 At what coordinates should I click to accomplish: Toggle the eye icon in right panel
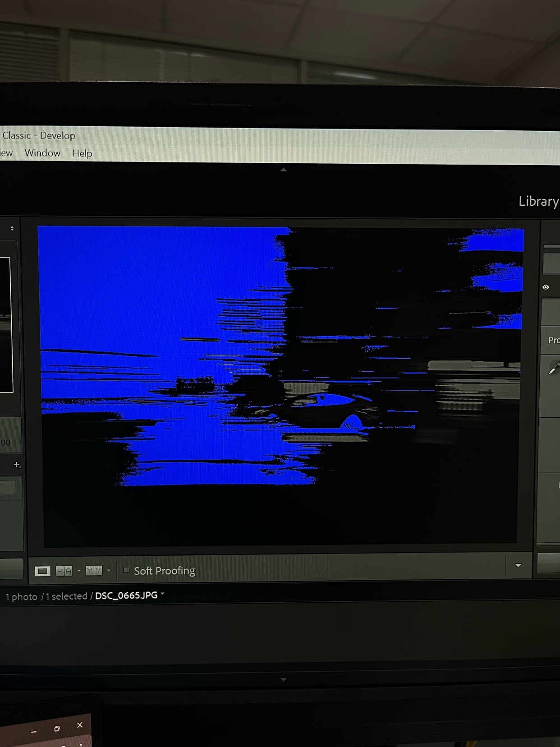[546, 287]
